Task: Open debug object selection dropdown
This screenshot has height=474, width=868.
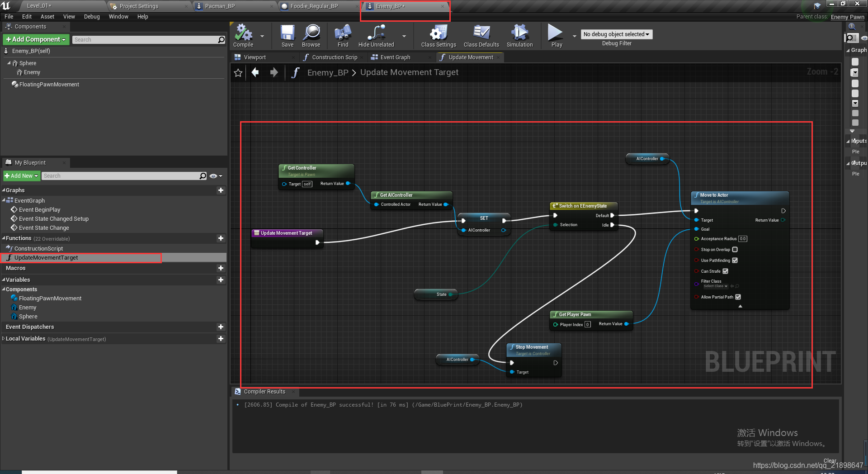Action: 616,34
